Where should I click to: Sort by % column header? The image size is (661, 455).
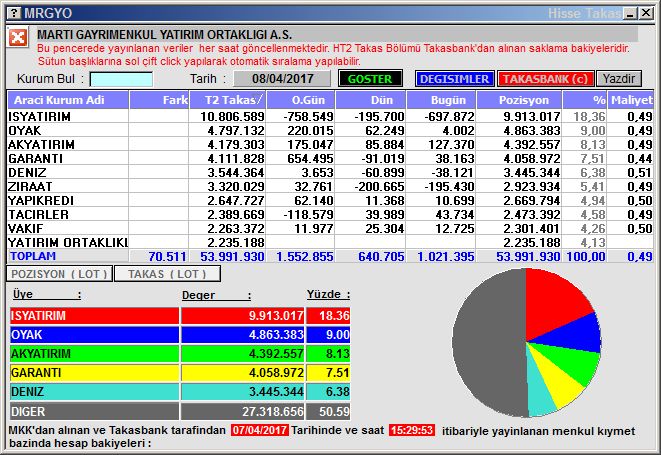[585, 100]
